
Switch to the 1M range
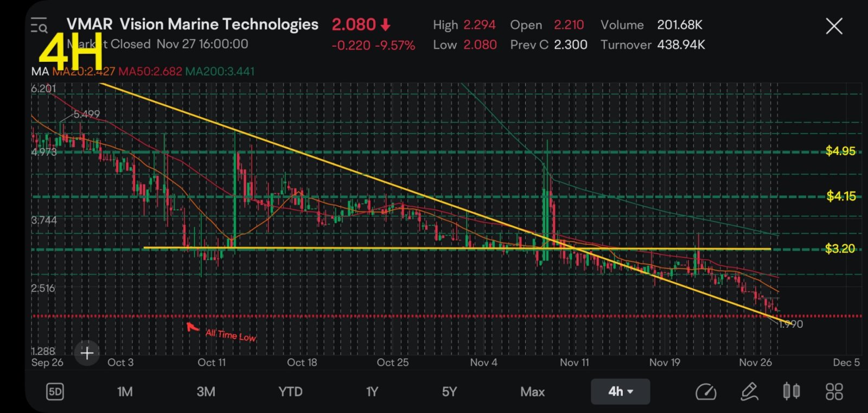point(125,391)
